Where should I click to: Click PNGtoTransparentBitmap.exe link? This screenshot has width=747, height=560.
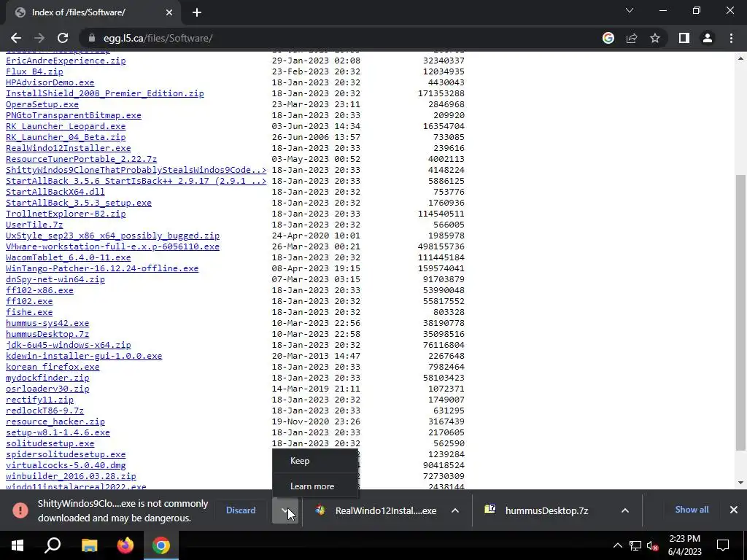[x=74, y=115]
